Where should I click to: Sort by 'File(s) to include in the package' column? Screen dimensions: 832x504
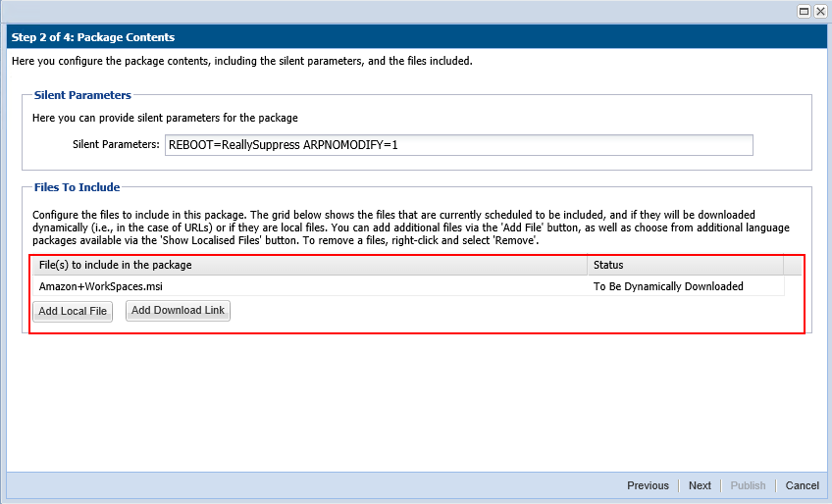coord(309,265)
